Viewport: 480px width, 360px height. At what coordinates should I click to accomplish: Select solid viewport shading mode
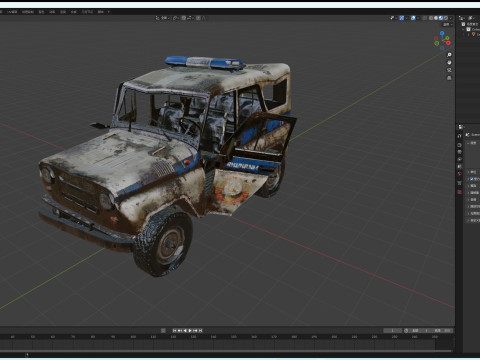[436, 18]
